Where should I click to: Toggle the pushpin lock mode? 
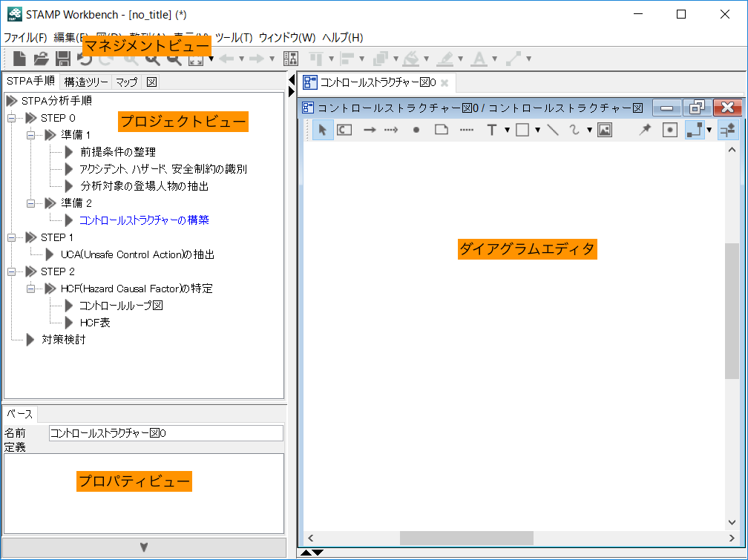pos(644,130)
